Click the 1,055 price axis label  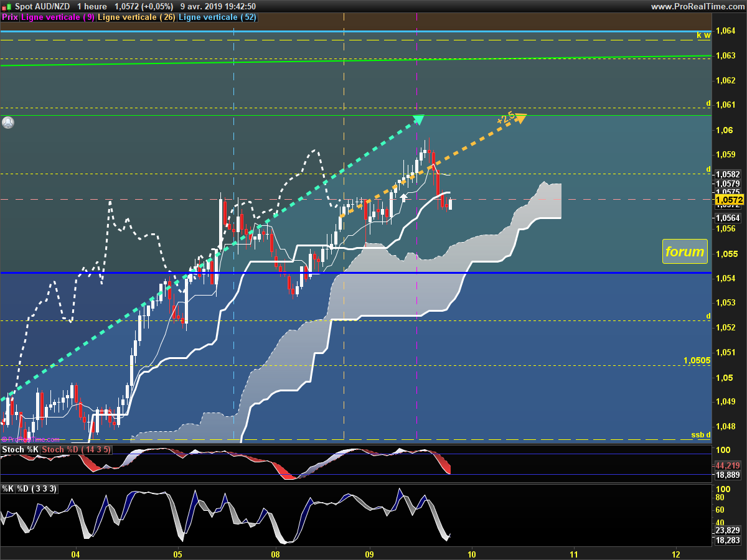pyautogui.click(x=726, y=254)
